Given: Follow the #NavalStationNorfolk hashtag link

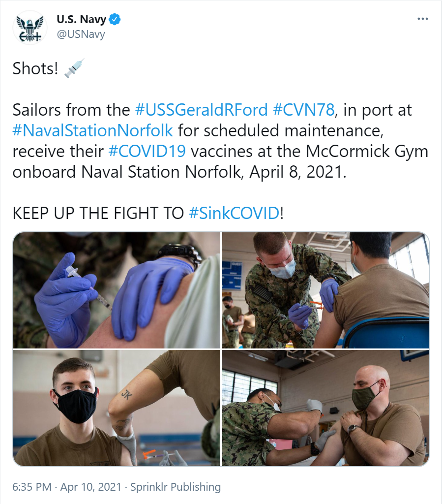Looking at the screenshot, I should click(x=93, y=130).
